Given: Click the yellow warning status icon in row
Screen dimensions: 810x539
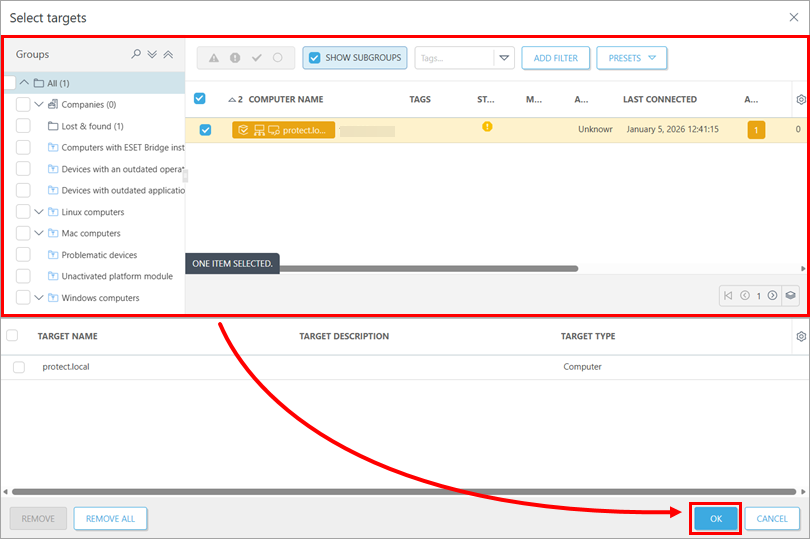Looking at the screenshot, I should click(x=487, y=127).
